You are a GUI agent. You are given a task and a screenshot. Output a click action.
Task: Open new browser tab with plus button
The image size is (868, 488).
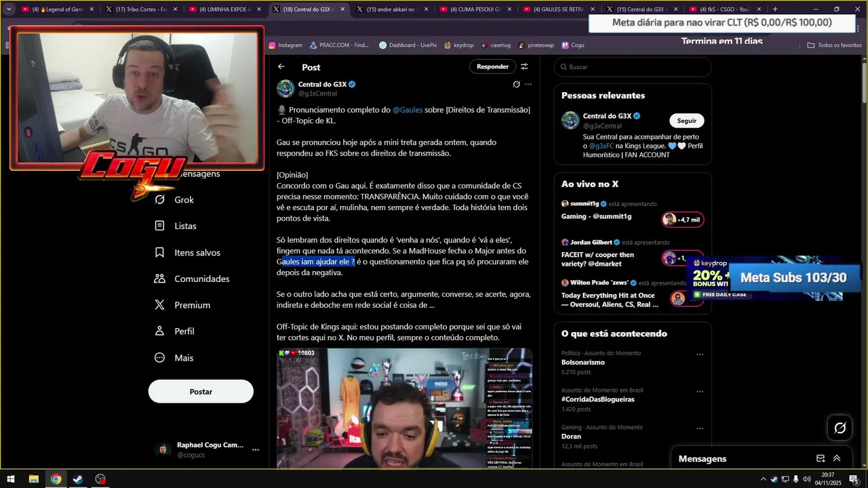click(x=775, y=9)
